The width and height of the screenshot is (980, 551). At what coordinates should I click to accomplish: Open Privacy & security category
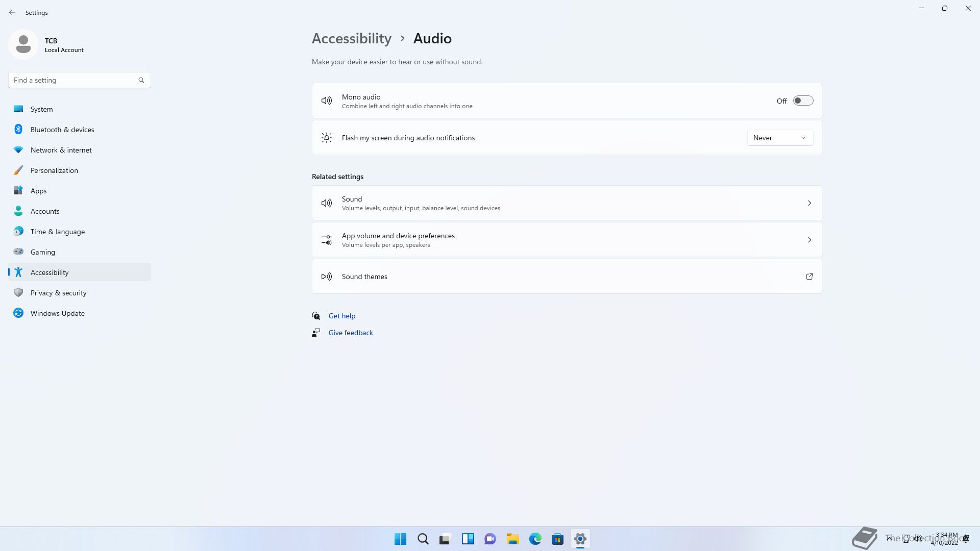pyautogui.click(x=79, y=293)
